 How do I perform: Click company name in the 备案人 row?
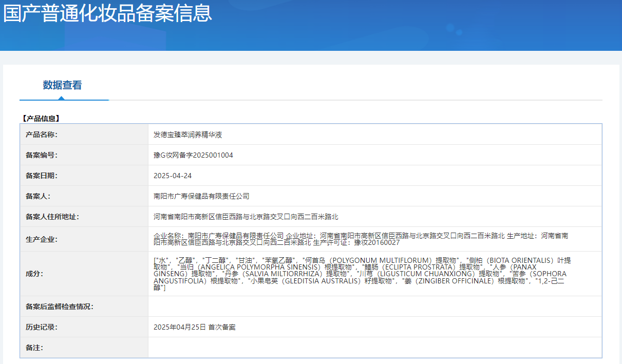[x=201, y=196]
